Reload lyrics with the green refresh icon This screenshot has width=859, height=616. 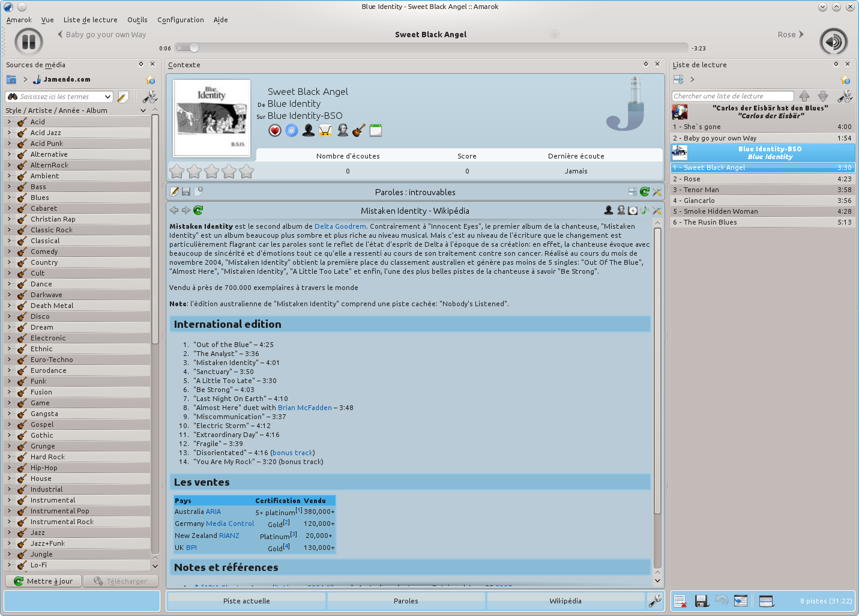(x=645, y=192)
